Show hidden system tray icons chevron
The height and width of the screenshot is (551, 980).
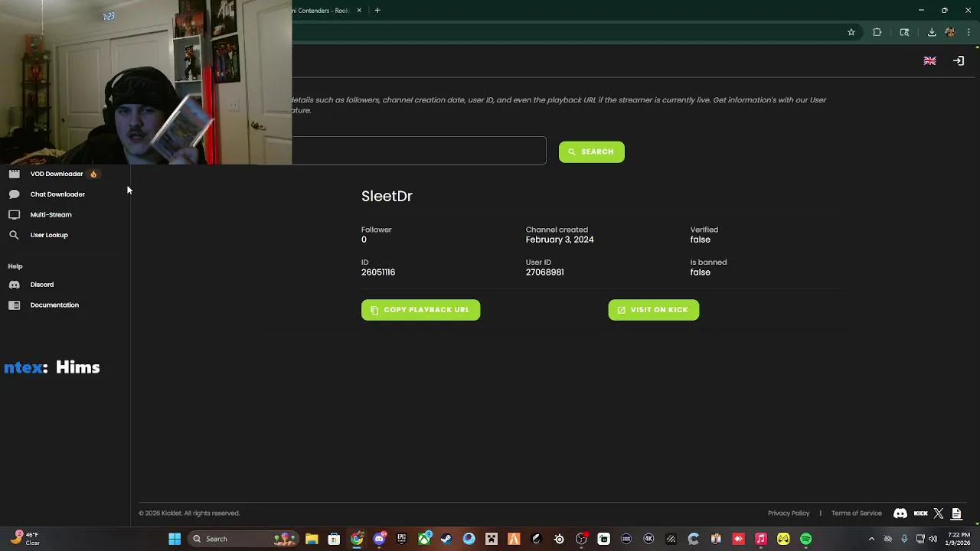tap(871, 539)
